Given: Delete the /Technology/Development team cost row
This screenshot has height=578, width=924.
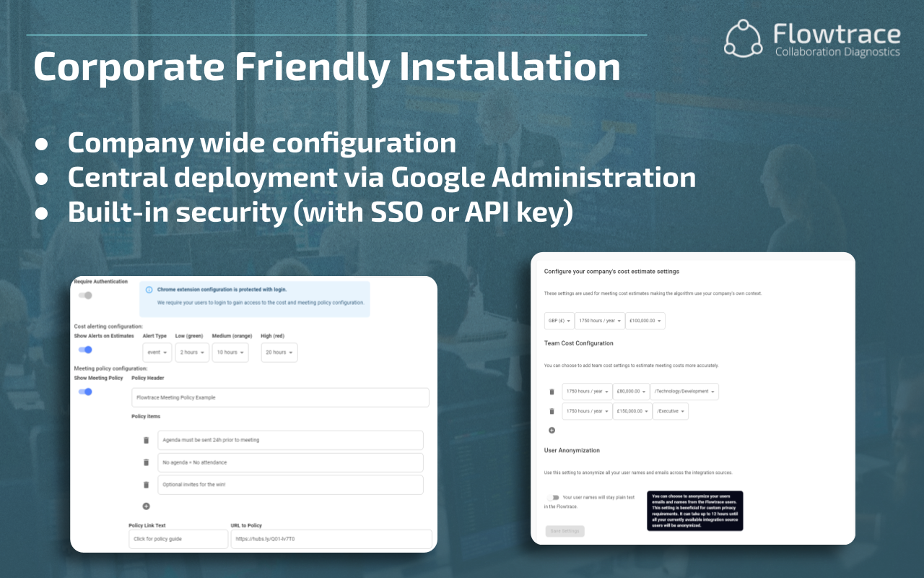Looking at the screenshot, I should coord(552,392).
